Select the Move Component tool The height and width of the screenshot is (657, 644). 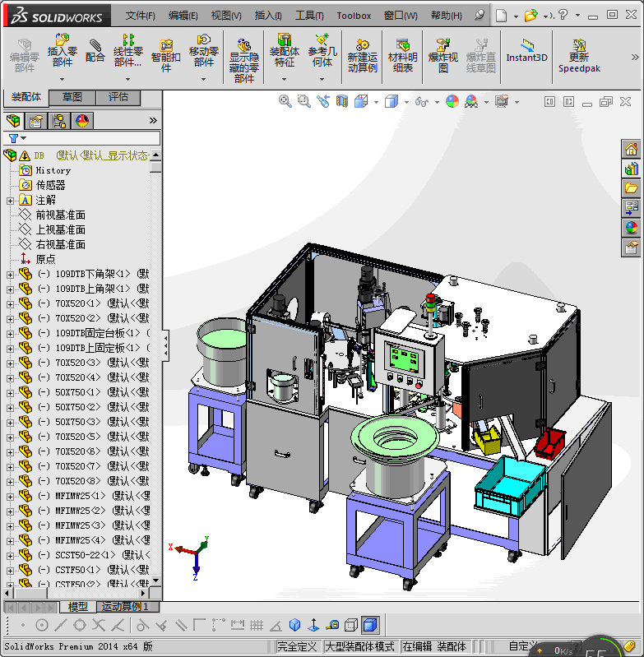[x=204, y=50]
